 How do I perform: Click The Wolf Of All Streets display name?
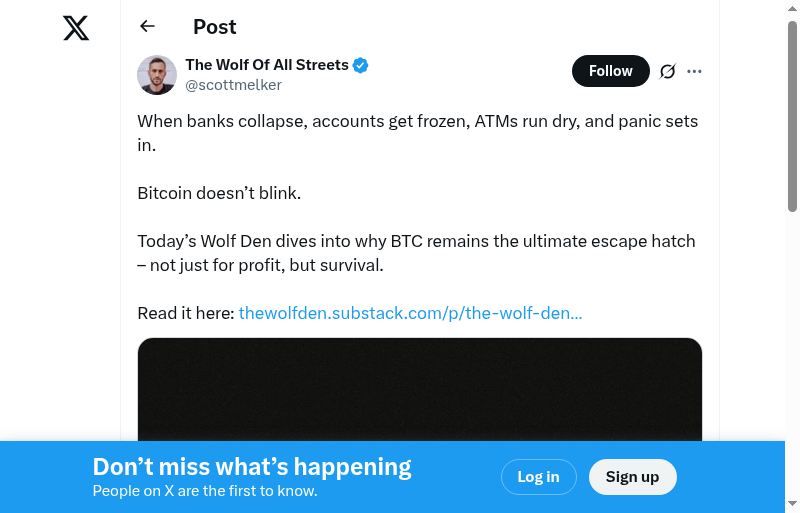point(266,65)
